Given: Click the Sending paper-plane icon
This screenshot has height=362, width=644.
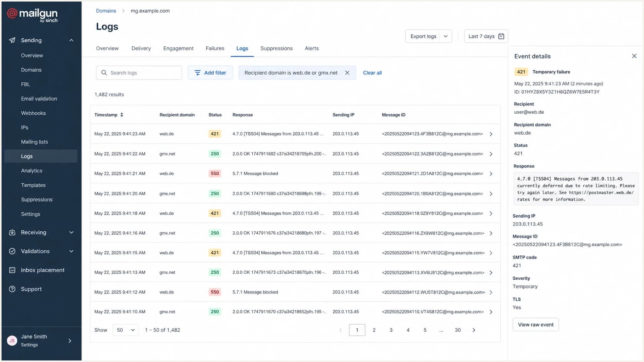Looking at the screenshot, I should (12, 40).
